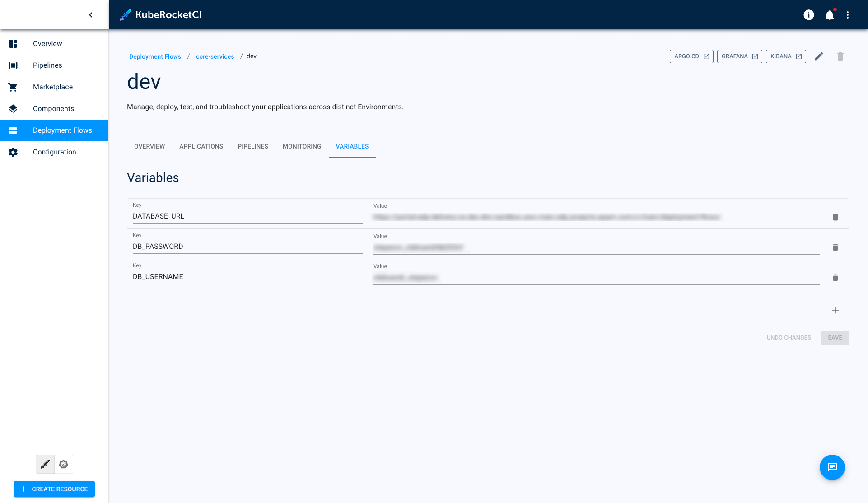Image resolution: width=868 pixels, height=503 pixels.
Task: Delete the DATABASE_URL variable row
Action: [835, 217]
